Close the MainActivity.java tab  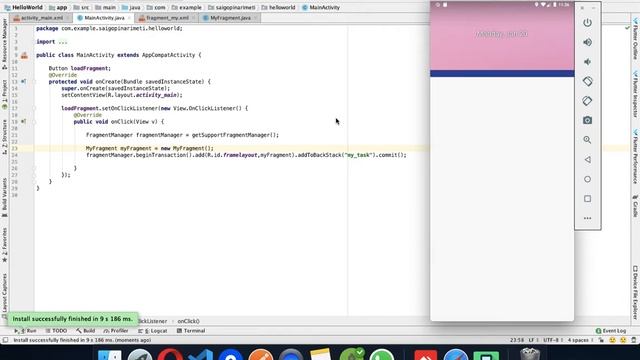click(x=129, y=18)
